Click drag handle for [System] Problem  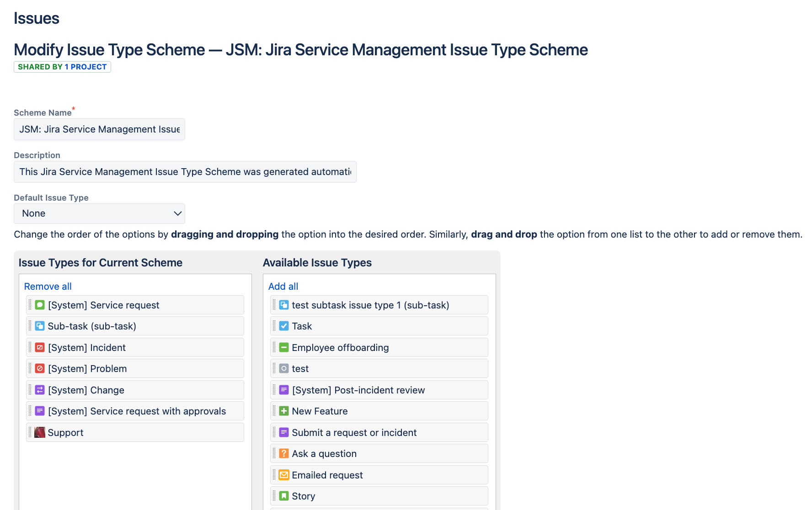(30, 368)
